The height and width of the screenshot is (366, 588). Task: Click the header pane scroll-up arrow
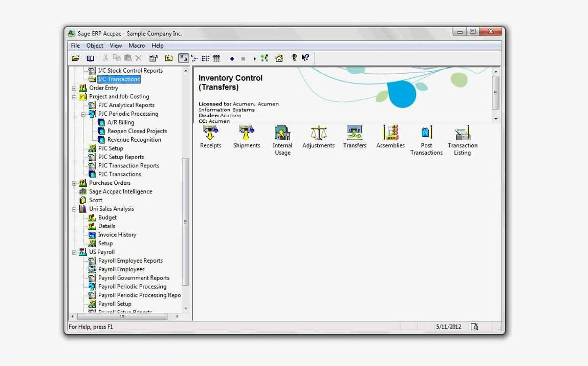pyautogui.click(x=496, y=71)
